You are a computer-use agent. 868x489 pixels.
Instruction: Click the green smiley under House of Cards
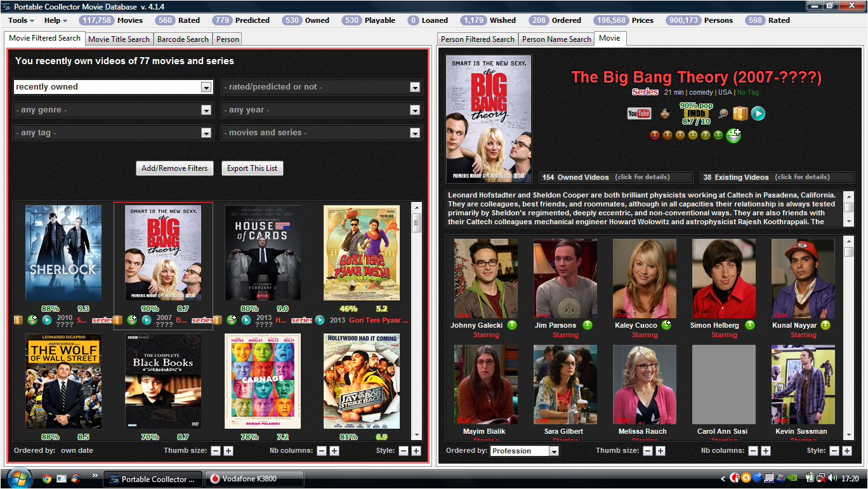pos(232,319)
